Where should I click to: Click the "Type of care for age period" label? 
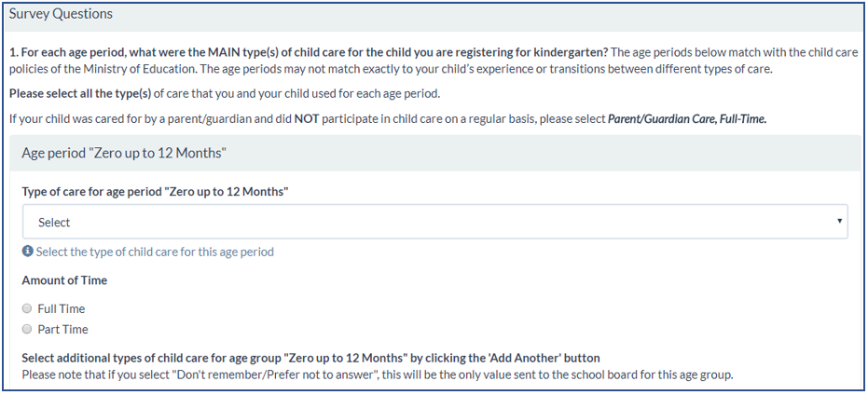click(156, 192)
